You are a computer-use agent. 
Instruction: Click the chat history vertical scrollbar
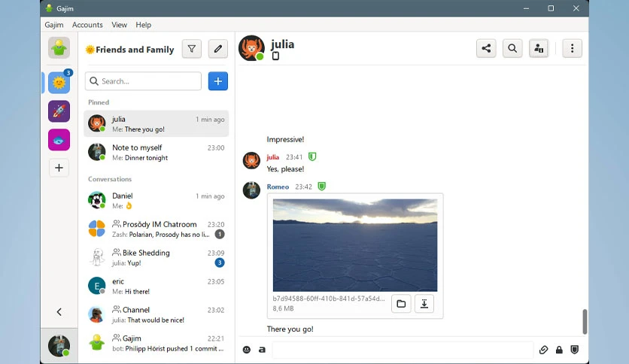[x=585, y=321]
